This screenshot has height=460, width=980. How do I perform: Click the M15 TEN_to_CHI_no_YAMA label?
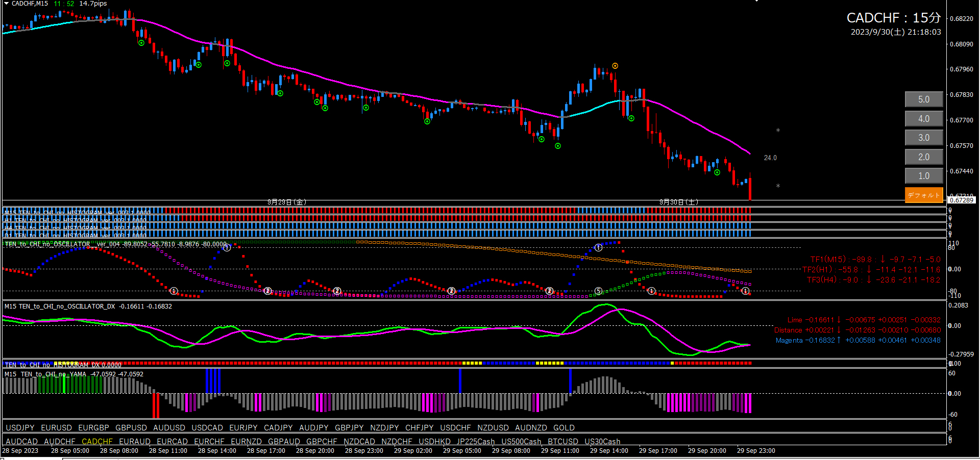45,374
